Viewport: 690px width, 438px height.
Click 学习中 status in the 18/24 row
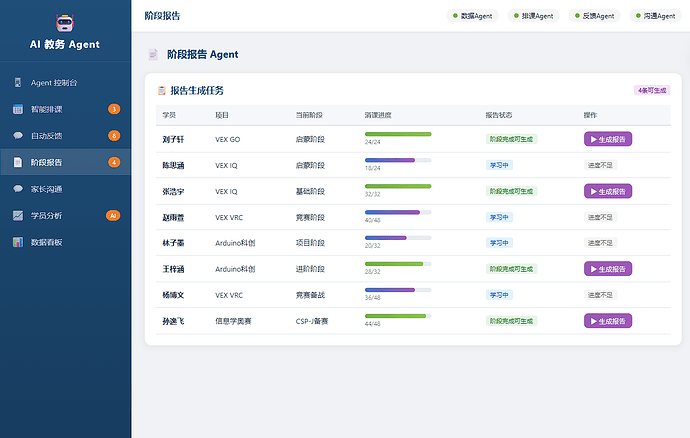click(x=499, y=165)
